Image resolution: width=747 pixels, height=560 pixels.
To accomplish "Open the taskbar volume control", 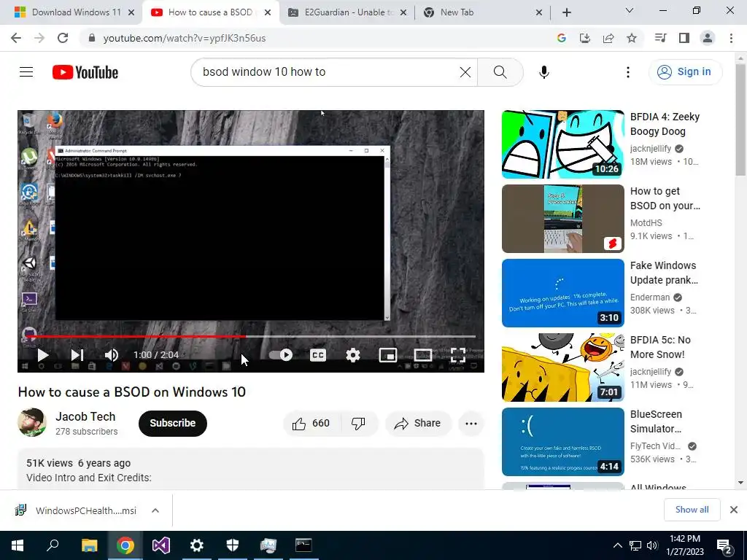I will 652,545.
